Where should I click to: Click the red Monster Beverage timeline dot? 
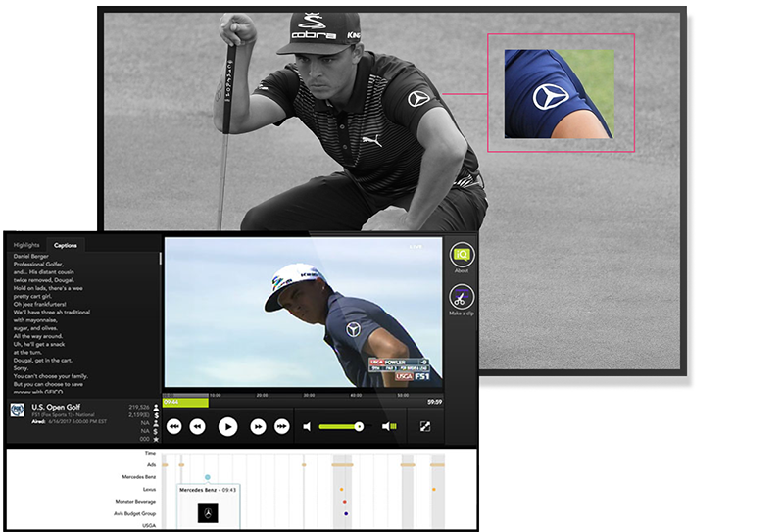(345, 502)
